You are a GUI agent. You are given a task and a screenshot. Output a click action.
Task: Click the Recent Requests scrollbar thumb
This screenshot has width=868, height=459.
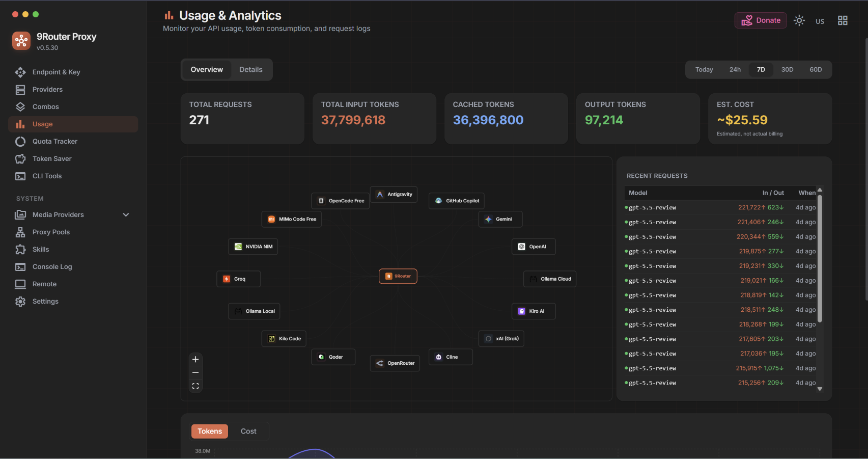pos(820,258)
